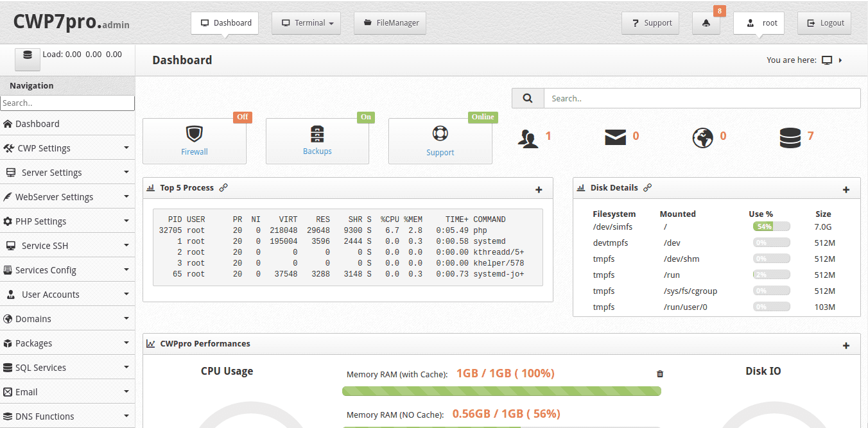
Task: Expand PHP Settings menu
Action: point(67,221)
